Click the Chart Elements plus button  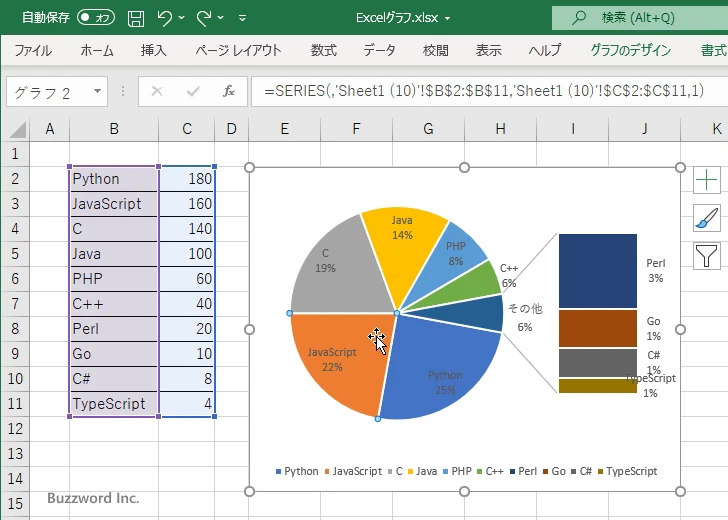(707, 180)
